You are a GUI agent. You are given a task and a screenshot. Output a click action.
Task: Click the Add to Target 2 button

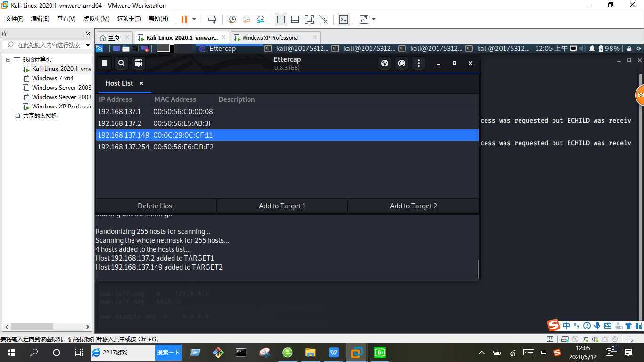pyautogui.click(x=413, y=206)
